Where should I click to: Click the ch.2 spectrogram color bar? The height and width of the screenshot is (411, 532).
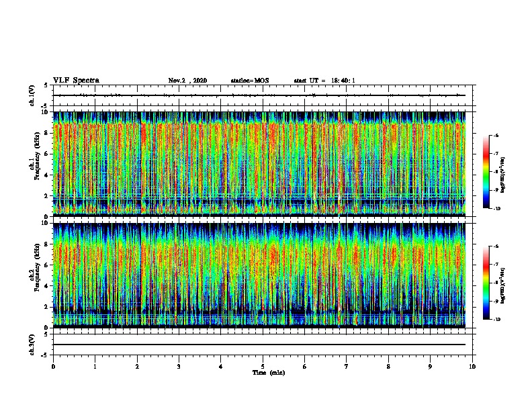point(486,283)
